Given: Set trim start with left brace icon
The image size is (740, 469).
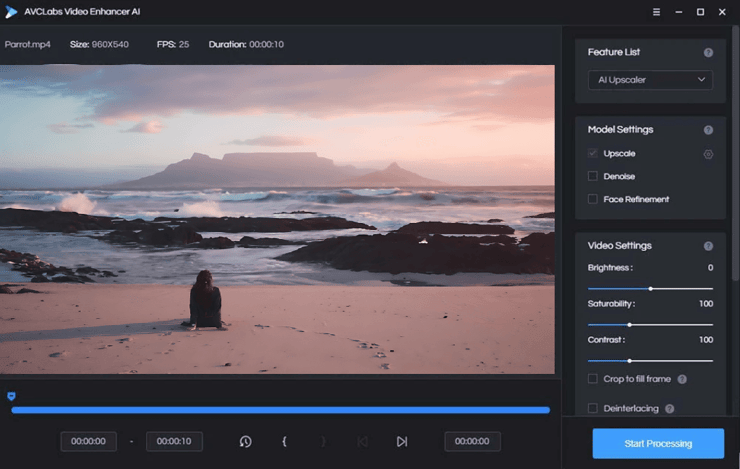Looking at the screenshot, I should (284, 442).
